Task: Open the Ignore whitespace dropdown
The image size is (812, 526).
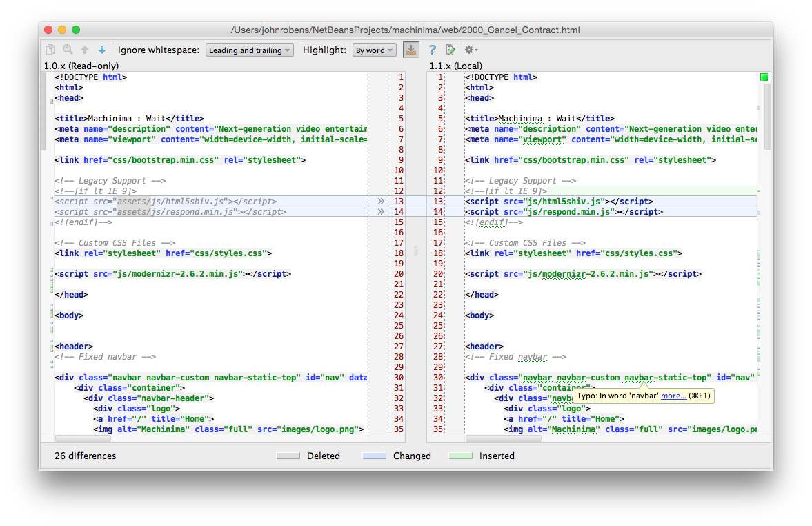Action: pyautogui.click(x=250, y=50)
